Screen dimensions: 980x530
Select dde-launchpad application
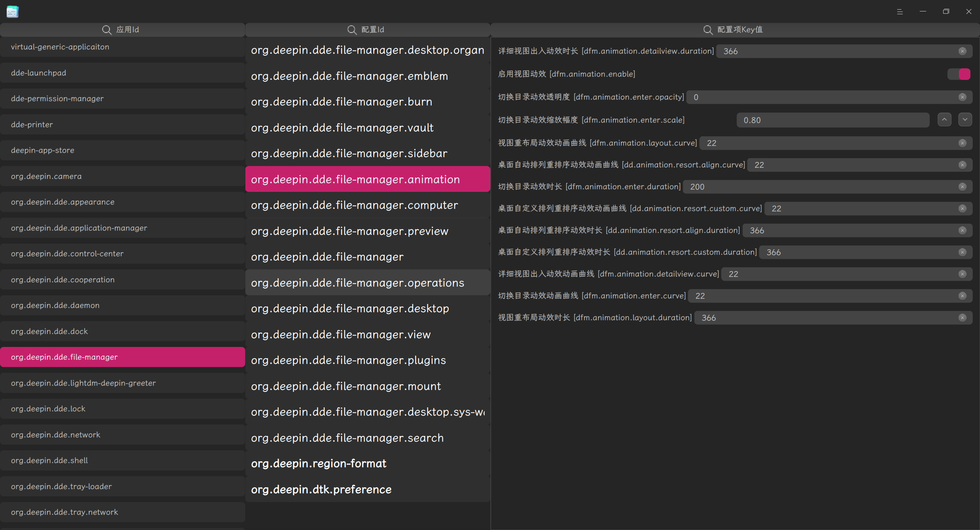(122, 73)
